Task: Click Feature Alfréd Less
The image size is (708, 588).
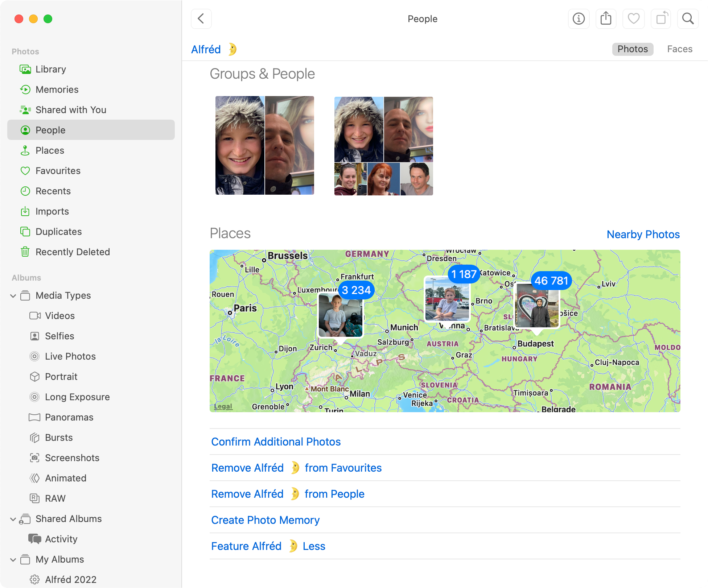Action: (268, 546)
